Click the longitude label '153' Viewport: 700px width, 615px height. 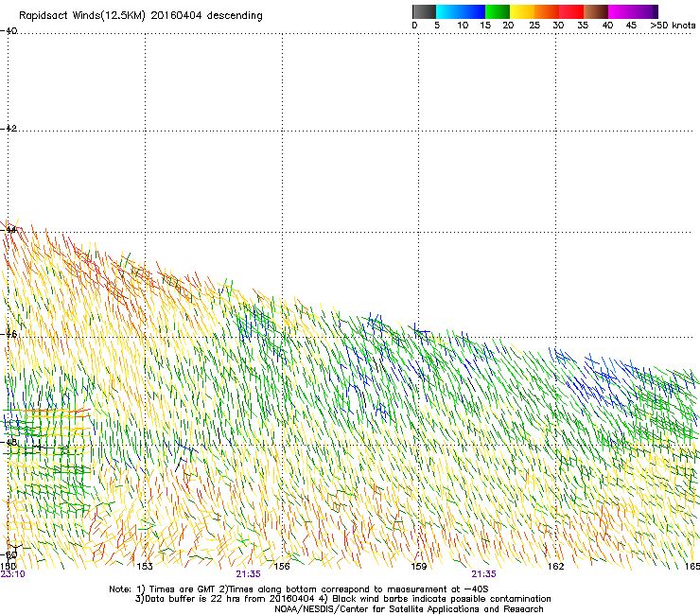tap(145, 567)
